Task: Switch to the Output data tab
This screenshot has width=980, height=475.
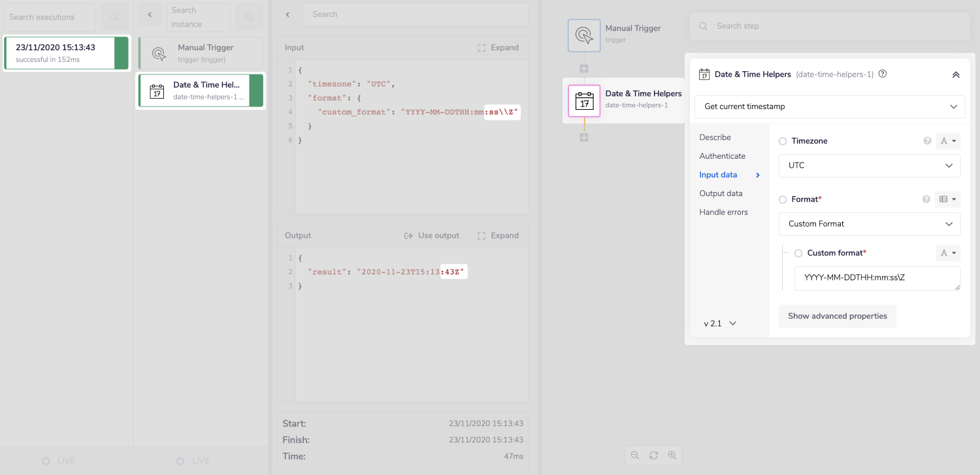Action: tap(721, 193)
